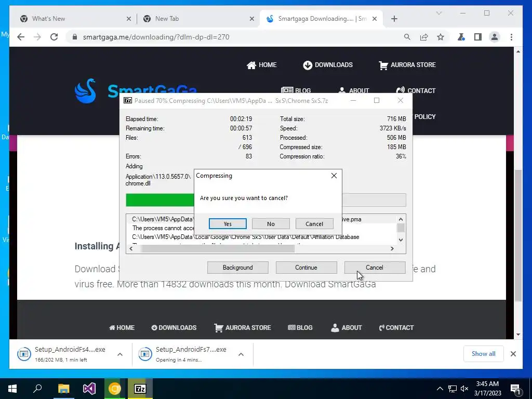
Task: Expand options for Setup_AndroidFs7 download
Action: click(241, 354)
